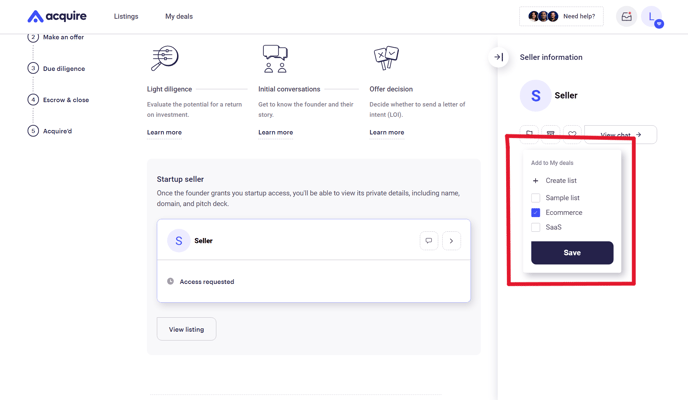Click the heart favorite icon

(x=572, y=134)
